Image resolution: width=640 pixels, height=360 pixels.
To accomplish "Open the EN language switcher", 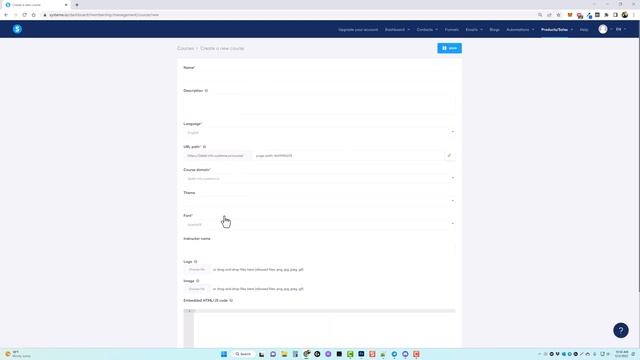I will (x=620, y=29).
